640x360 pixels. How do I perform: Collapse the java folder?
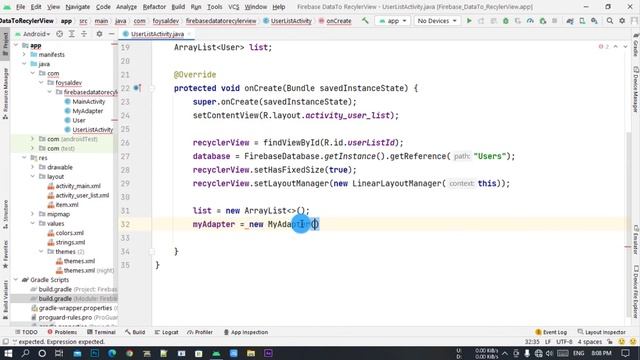(24, 64)
